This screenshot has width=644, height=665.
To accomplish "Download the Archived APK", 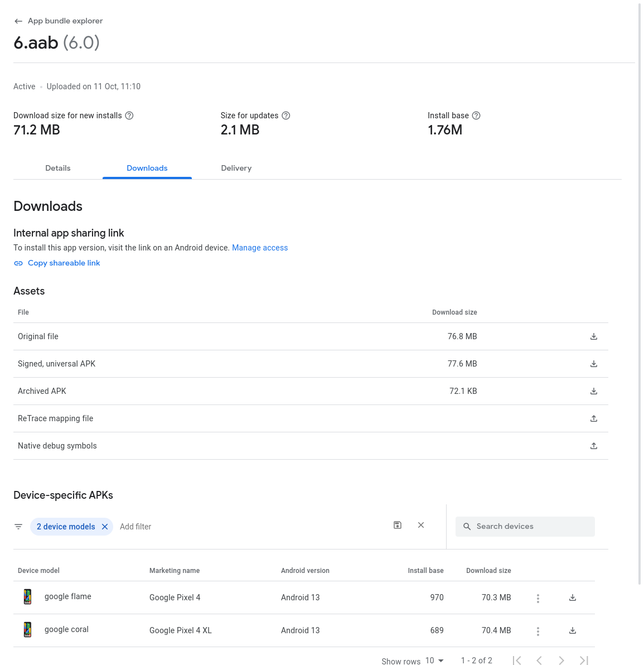I will point(594,391).
